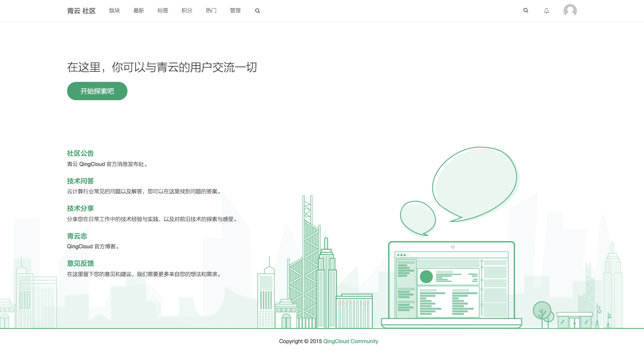The image size is (644, 357).
Task: Click the search icon next to 管理
Action: click(257, 11)
